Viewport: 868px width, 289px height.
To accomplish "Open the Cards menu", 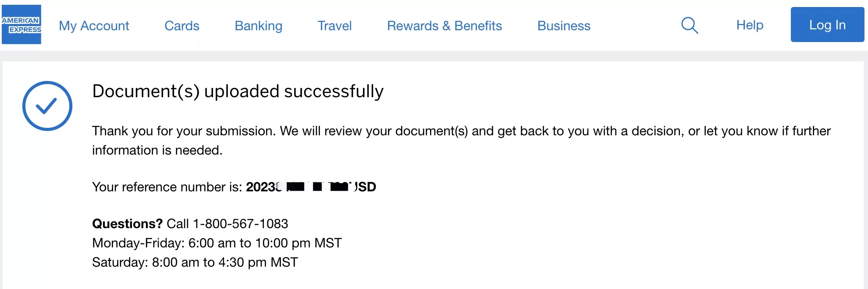I will [182, 26].
